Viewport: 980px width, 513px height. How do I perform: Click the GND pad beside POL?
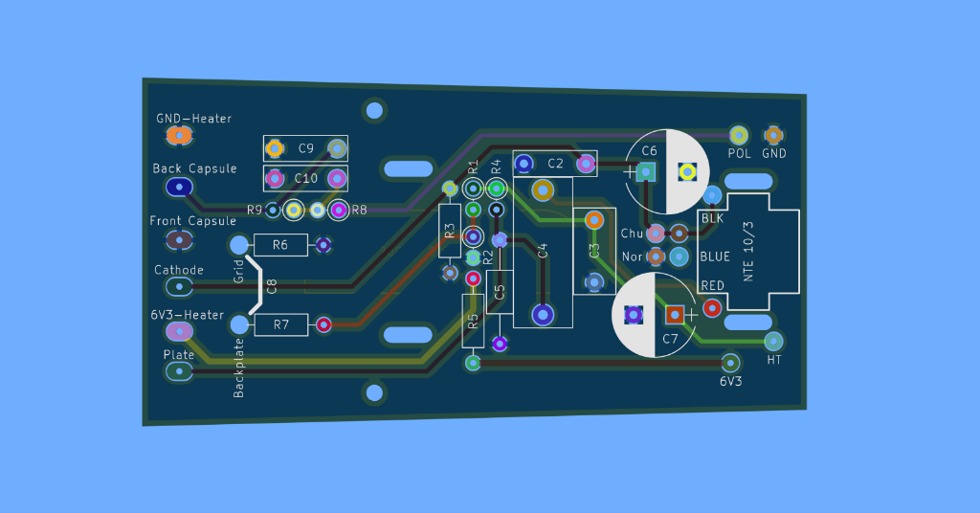coord(773,135)
